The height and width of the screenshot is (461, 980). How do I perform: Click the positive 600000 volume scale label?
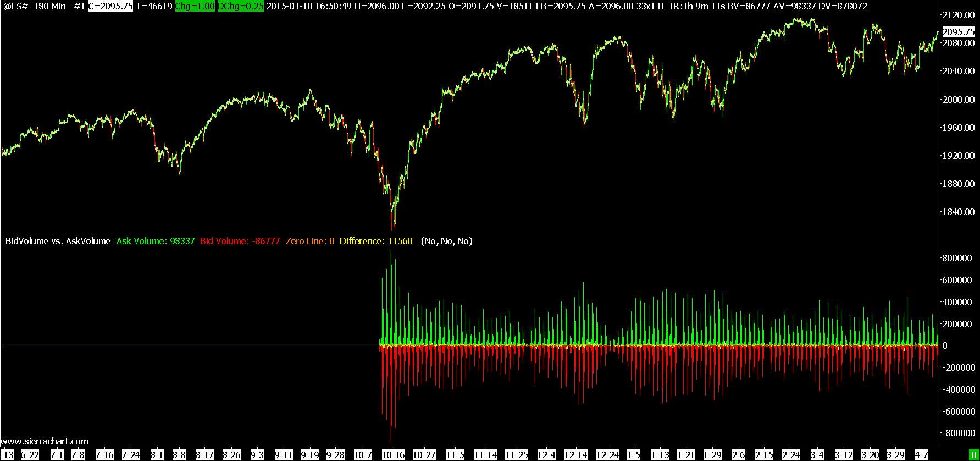point(957,280)
